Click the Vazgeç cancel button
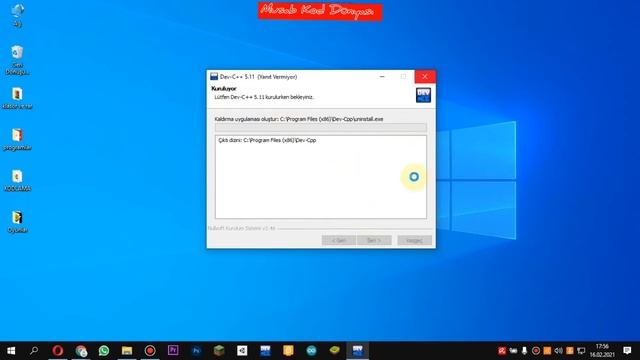Viewport: 640px width, 360px height. pos(414,240)
